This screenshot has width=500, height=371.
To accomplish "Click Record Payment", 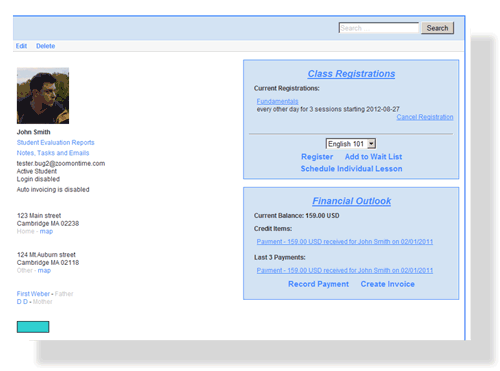I will 318,284.
